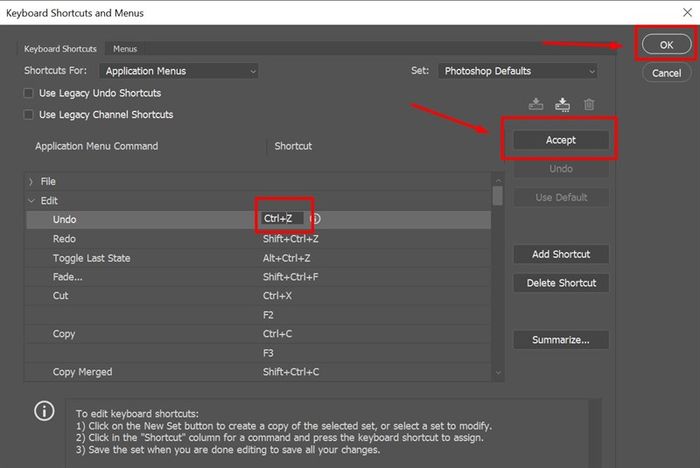The image size is (700, 468).
Task: Click the shortcut list scrollbar thumb
Action: pyautogui.click(x=498, y=196)
